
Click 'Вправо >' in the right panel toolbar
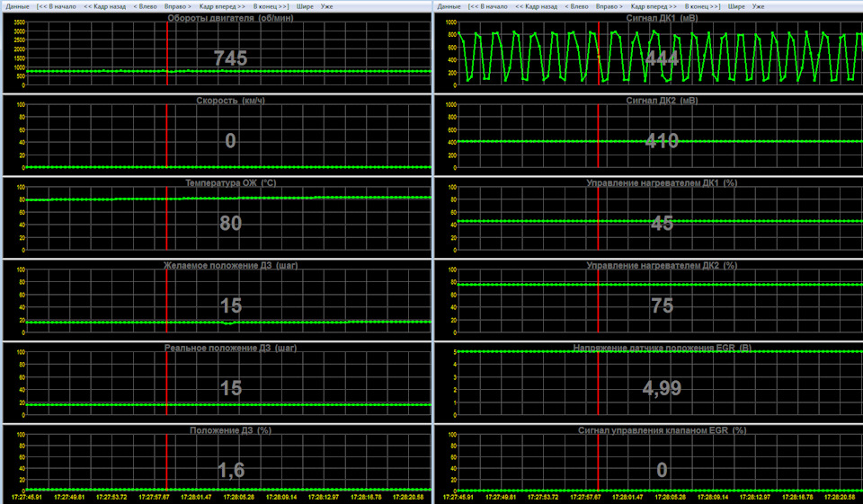coord(609,6)
